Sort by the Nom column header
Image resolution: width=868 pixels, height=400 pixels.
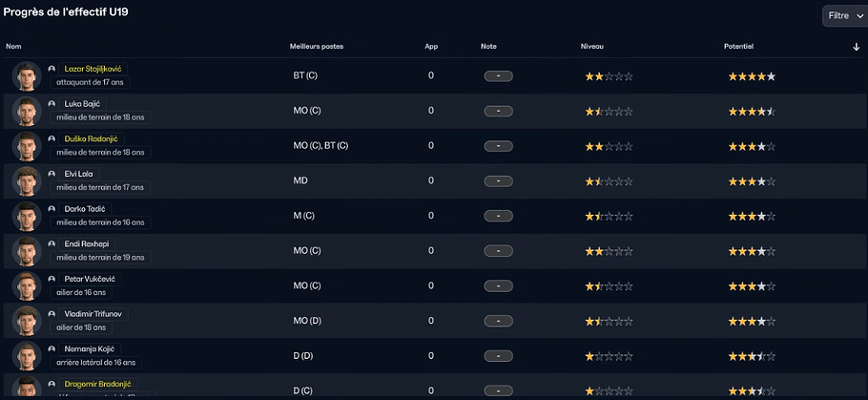(x=13, y=47)
